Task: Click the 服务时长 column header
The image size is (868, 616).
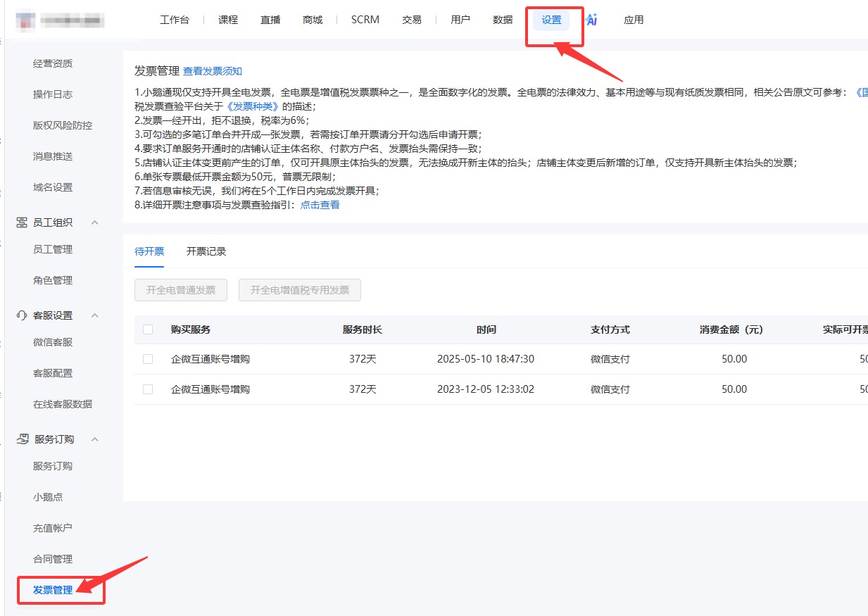Action: (x=363, y=329)
